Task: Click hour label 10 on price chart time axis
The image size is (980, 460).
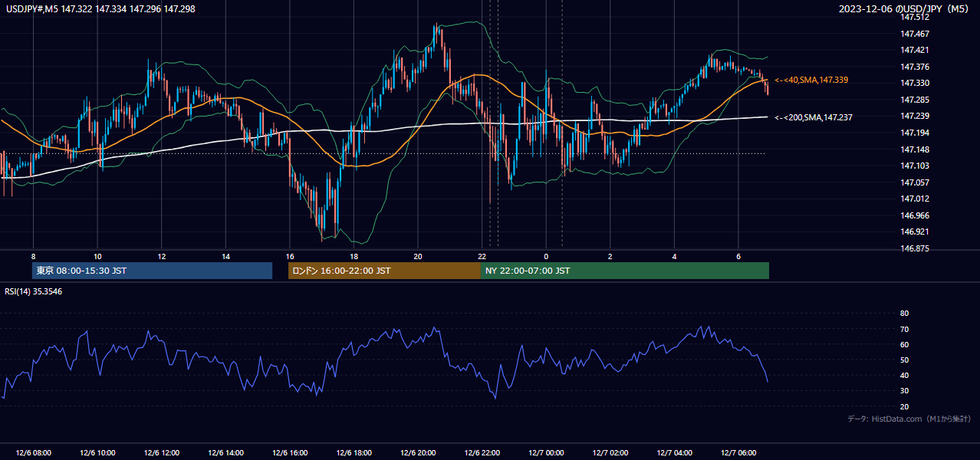Action: tap(97, 256)
